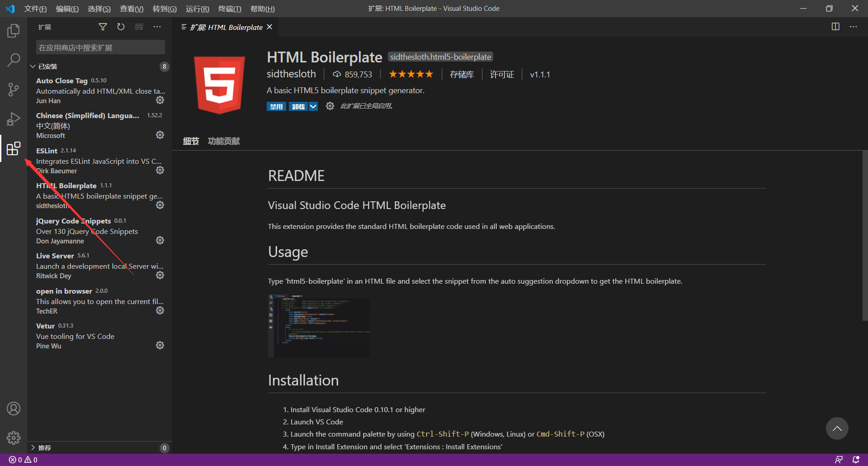Open the Source Control view
The image size is (868, 466).
coord(14,89)
